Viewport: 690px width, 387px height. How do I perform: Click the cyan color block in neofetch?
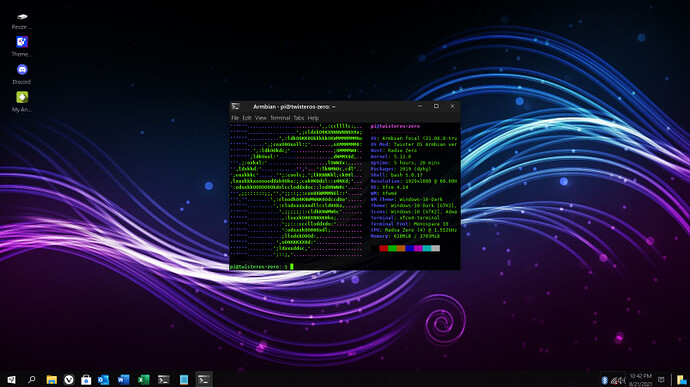pyautogui.click(x=426, y=248)
